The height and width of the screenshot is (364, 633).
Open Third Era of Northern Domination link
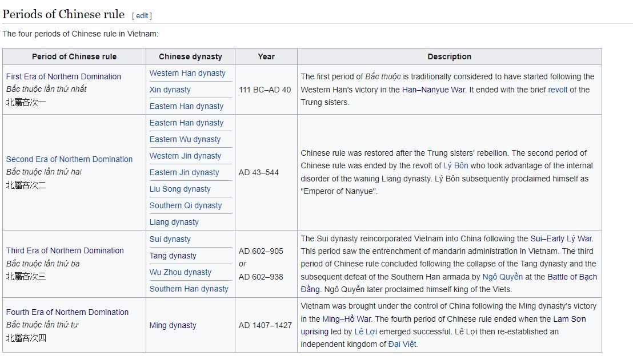tap(65, 250)
